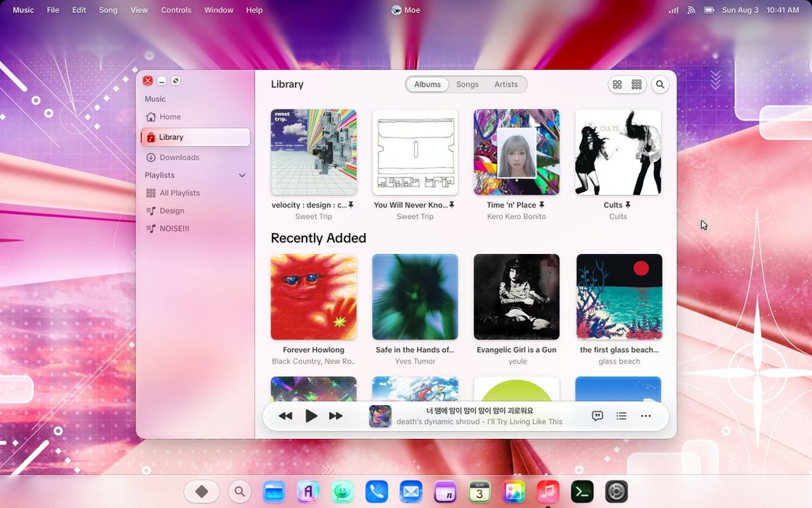The image size is (812, 508).
Task: Switch to the Artists tab
Action: click(x=506, y=84)
